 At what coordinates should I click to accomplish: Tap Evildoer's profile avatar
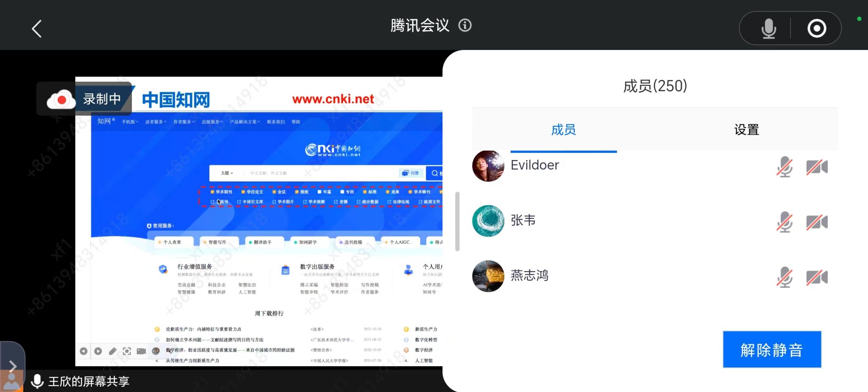488,166
